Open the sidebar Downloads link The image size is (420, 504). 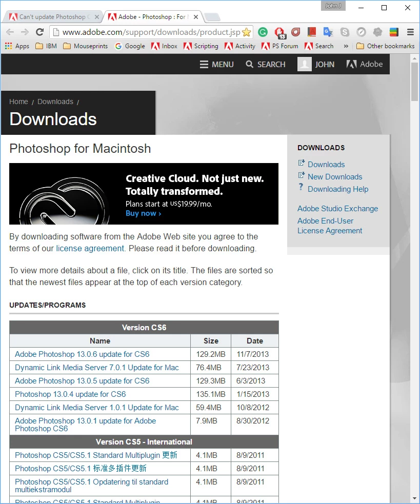(x=326, y=165)
